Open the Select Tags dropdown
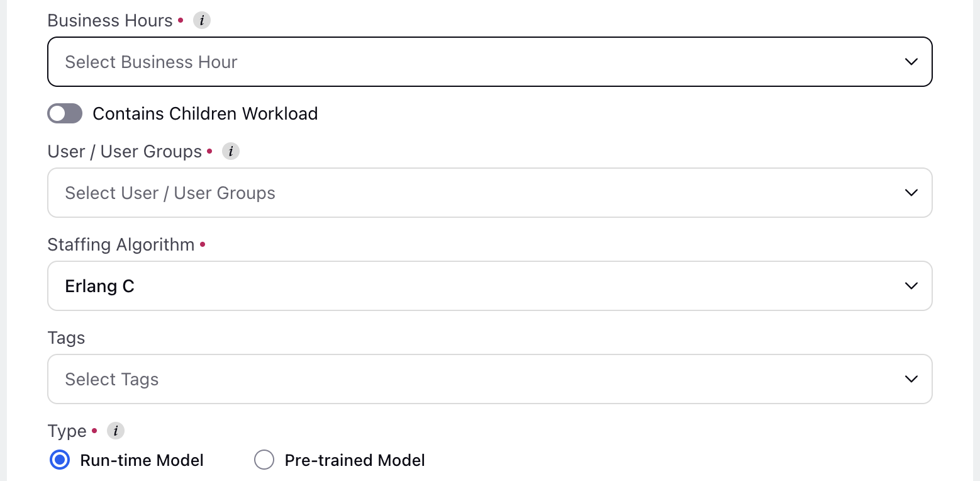The width and height of the screenshot is (980, 481). 489,379
